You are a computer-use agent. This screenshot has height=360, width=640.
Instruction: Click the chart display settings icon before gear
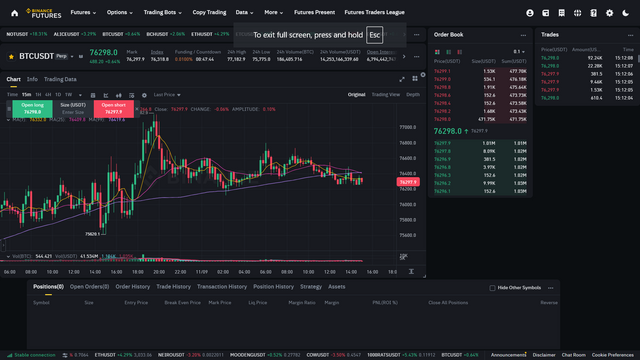tap(131, 95)
